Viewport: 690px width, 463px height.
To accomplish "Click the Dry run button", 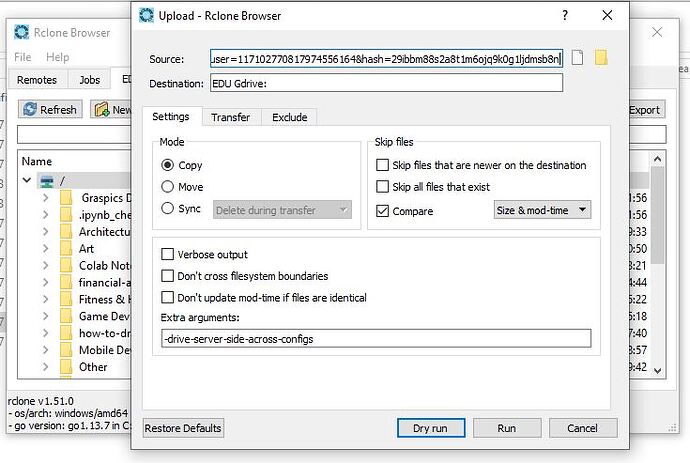I will tap(429, 428).
